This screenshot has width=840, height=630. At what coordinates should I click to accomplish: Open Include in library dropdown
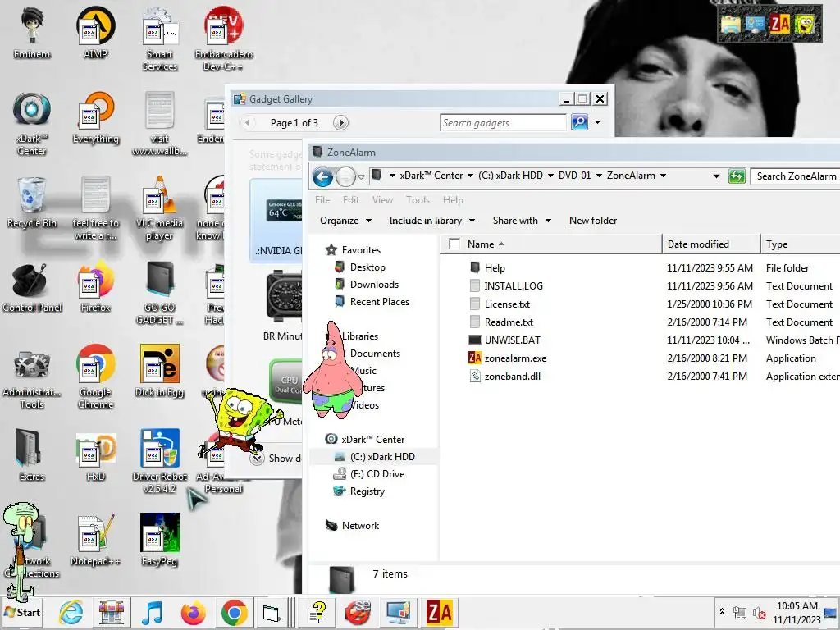pos(431,221)
